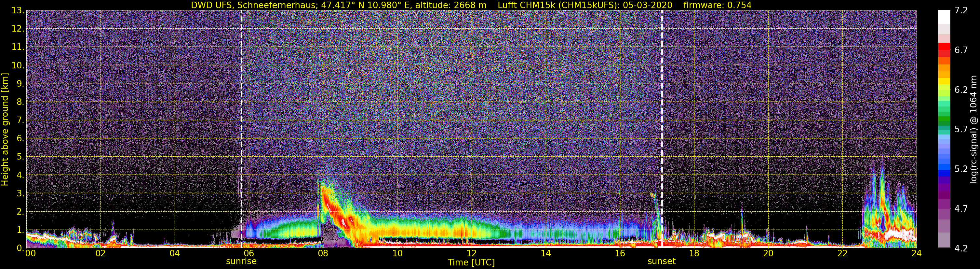Click the '6.2' colorbar value

tap(961, 90)
